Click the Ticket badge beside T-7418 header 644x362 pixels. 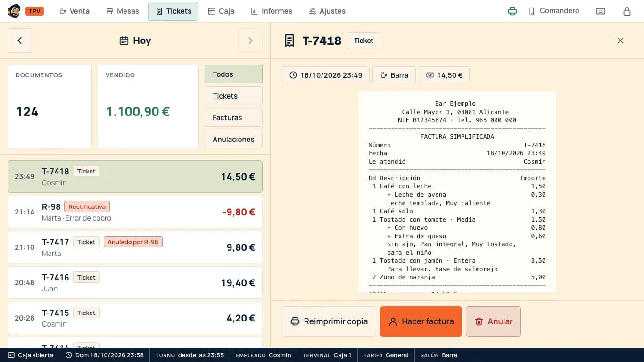pos(363,41)
